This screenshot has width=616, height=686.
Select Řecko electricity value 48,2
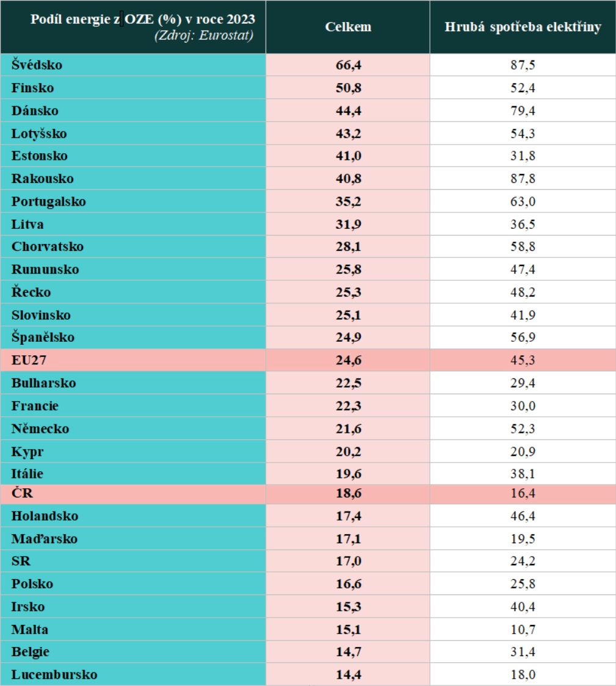pos(523,292)
